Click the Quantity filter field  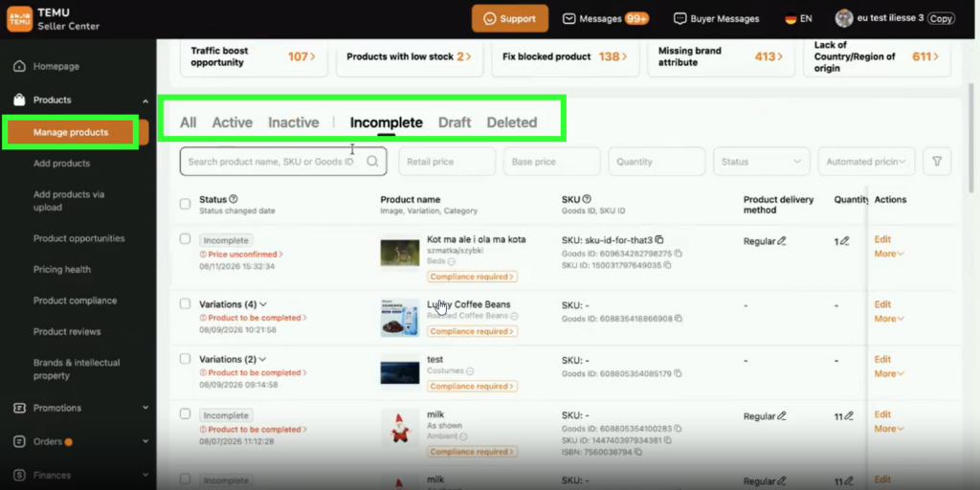point(657,161)
